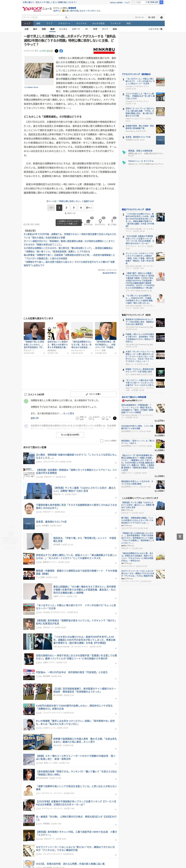Click the blue web search button

click(161, 2)
